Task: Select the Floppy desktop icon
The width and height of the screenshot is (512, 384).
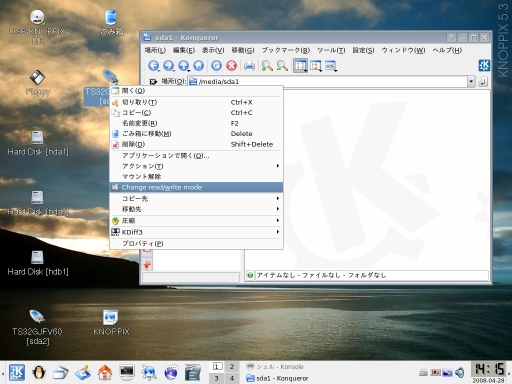Action: pos(37,83)
